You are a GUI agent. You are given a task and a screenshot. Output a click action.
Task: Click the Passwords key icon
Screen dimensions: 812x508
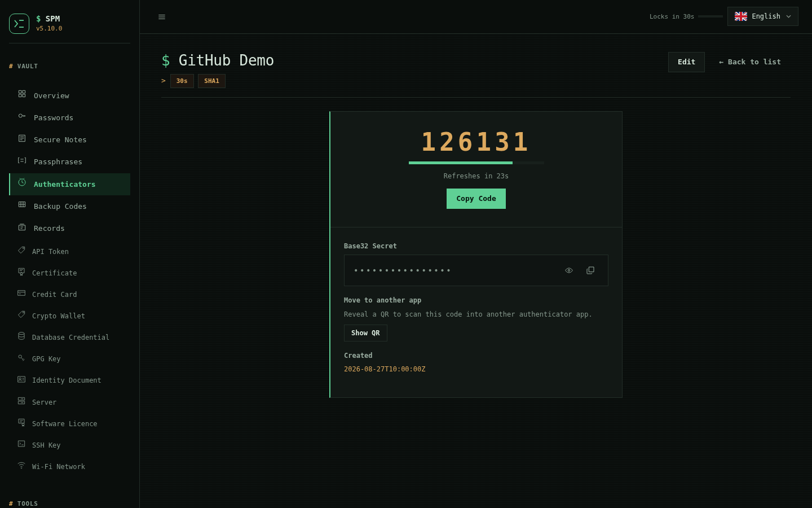click(x=22, y=116)
